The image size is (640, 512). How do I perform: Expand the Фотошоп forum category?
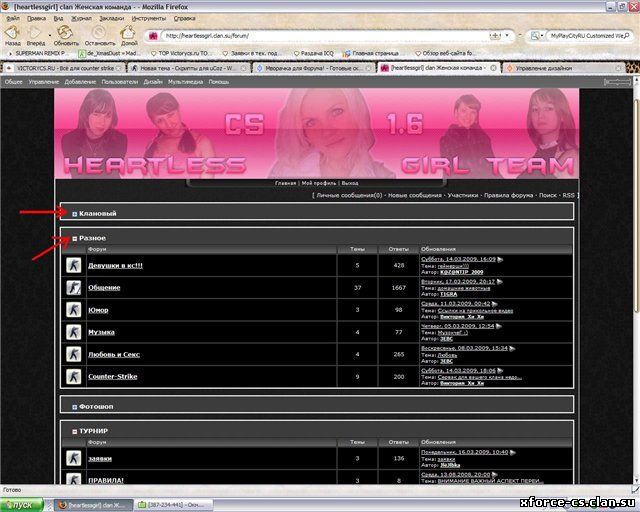pyautogui.click(x=75, y=407)
